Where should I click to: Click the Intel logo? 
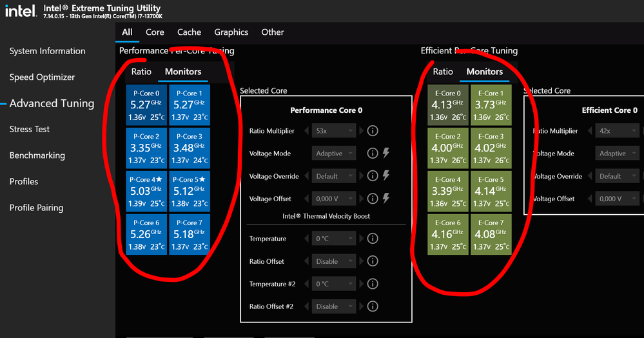point(21,11)
